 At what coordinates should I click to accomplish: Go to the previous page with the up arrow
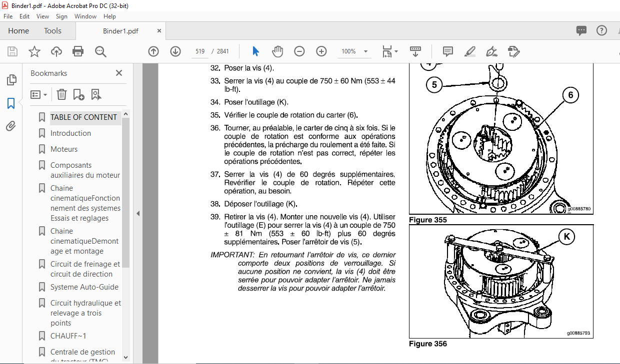pos(153,51)
